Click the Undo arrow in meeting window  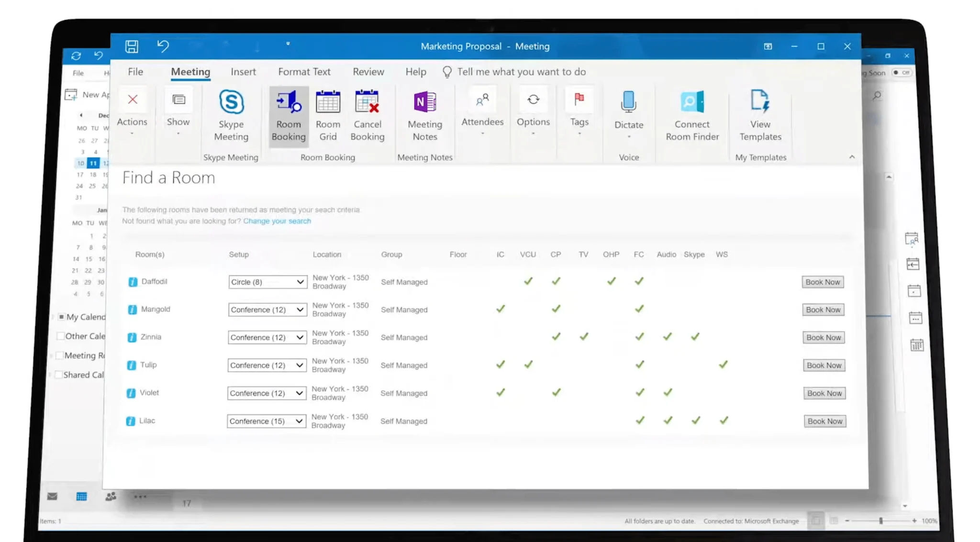point(163,46)
